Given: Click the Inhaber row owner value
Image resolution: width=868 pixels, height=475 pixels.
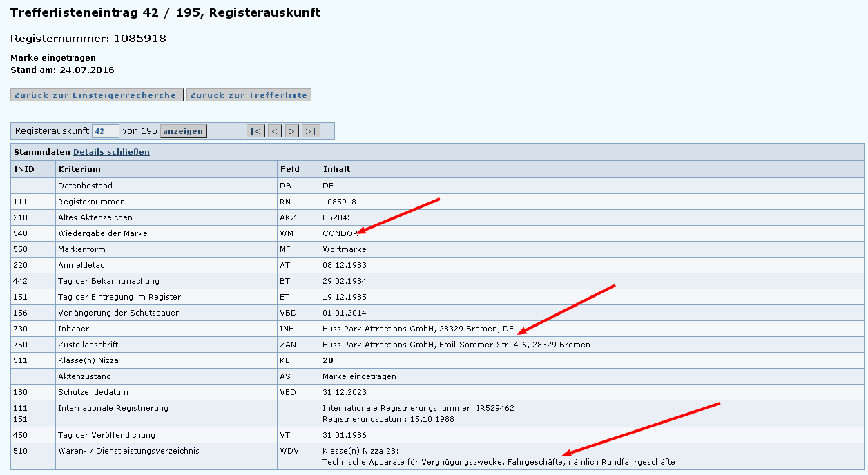Looking at the screenshot, I should tap(418, 329).
